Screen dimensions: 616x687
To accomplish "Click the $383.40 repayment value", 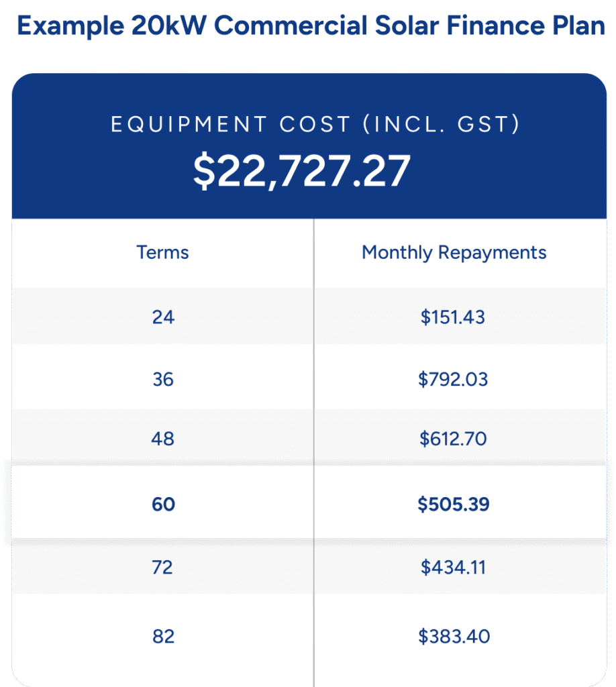I will (453, 635).
